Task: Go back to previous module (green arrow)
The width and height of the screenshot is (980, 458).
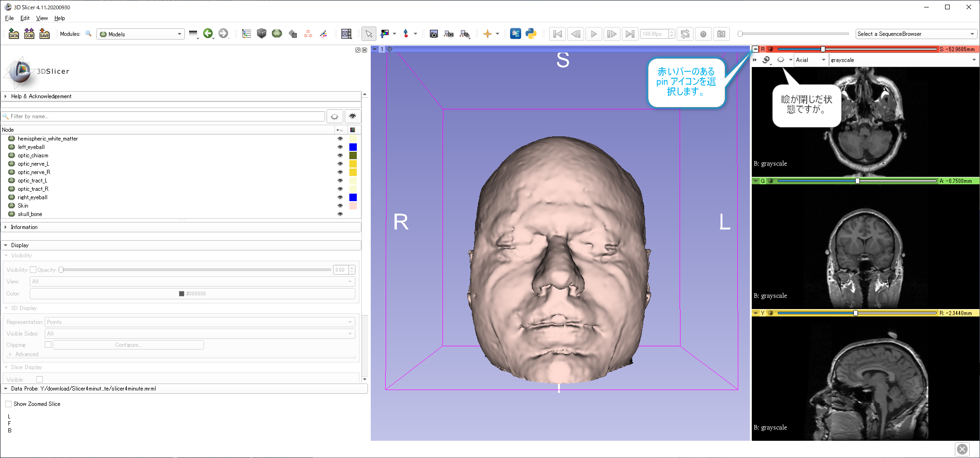Action: click(x=208, y=34)
